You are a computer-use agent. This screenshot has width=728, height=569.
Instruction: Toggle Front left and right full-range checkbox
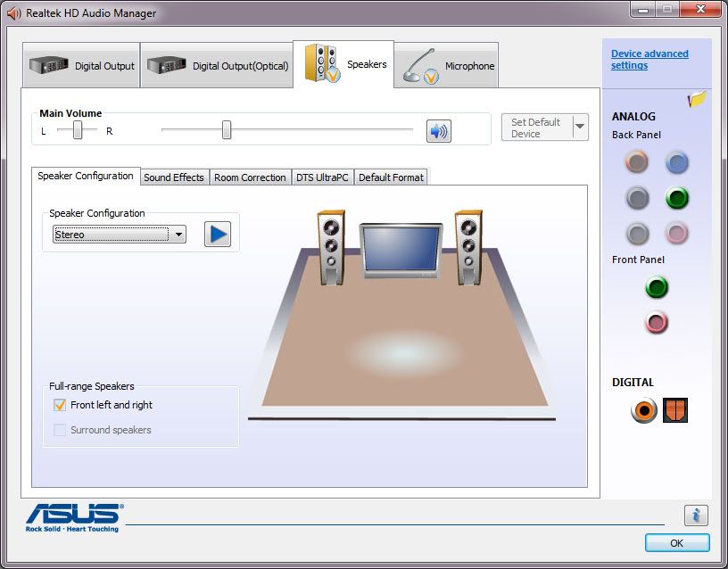coord(60,405)
